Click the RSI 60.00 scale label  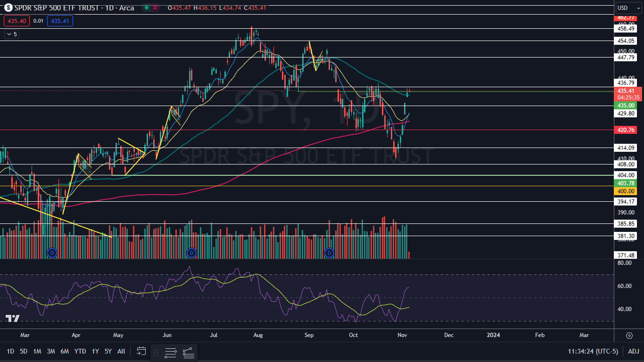click(x=624, y=286)
